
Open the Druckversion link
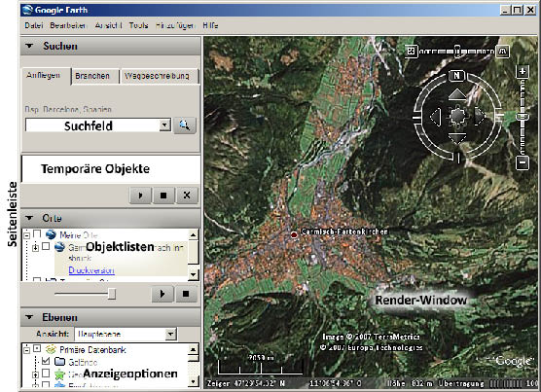click(91, 270)
